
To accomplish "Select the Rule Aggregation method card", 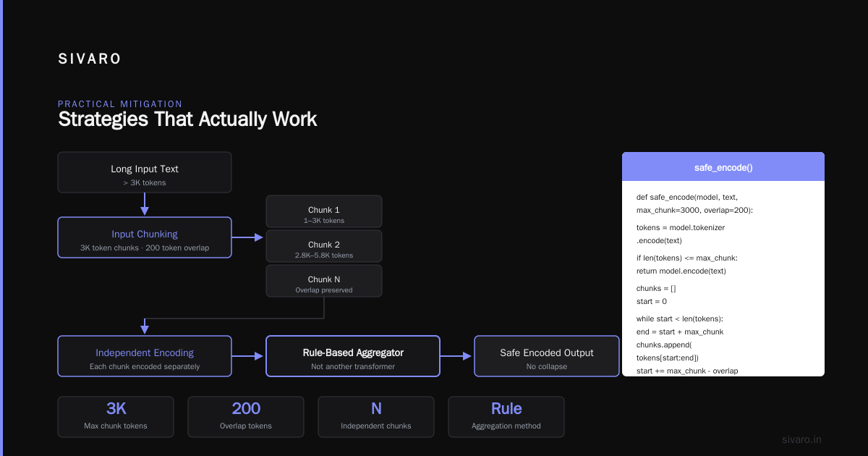I will pos(506,417).
